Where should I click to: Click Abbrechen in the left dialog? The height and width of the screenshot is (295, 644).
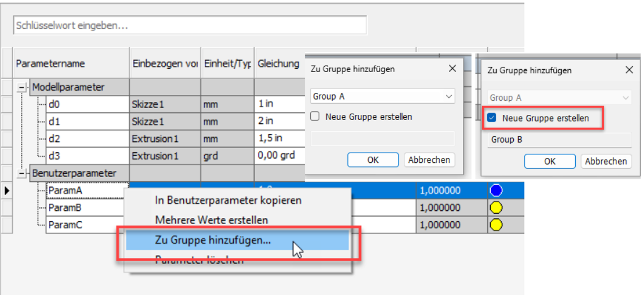click(429, 160)
